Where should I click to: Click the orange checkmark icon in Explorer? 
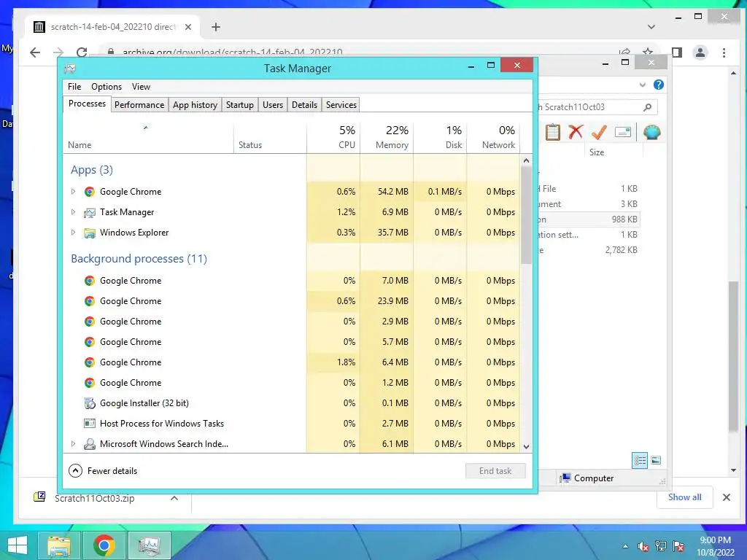pyautogui.click(x=599, y=132)
